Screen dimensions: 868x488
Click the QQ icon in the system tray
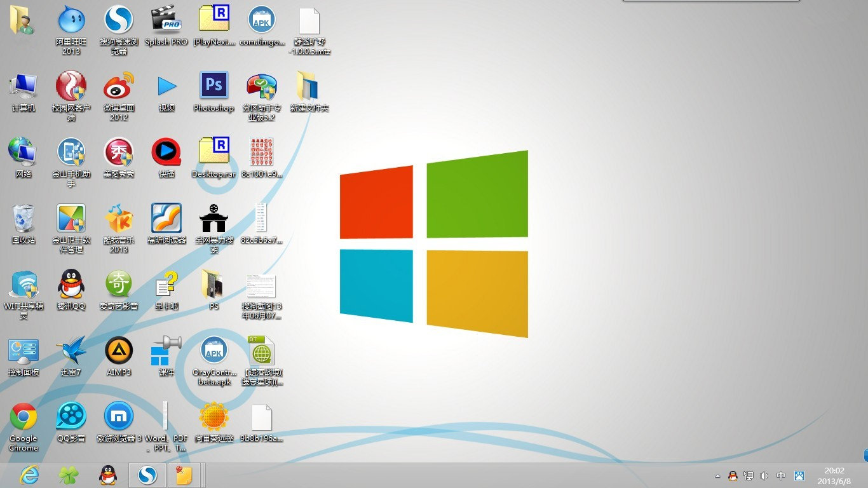coord(733,475)
